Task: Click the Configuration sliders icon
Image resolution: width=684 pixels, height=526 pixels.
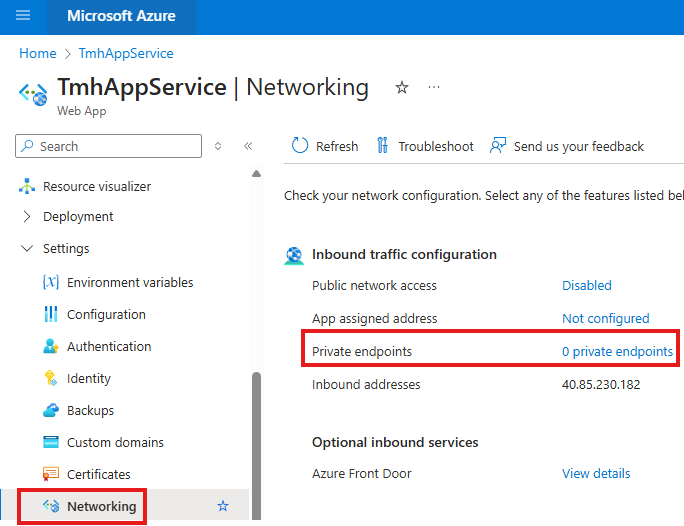Action: point(51,314)
